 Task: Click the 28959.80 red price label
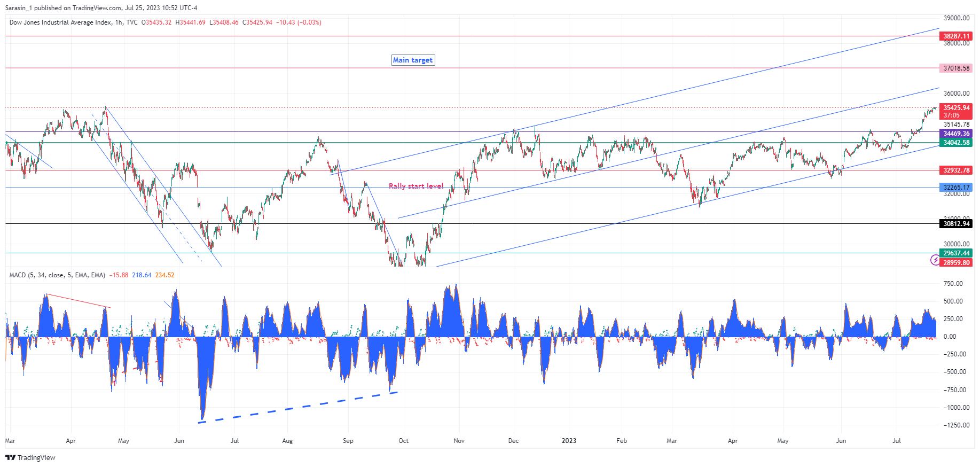[956, 263]
